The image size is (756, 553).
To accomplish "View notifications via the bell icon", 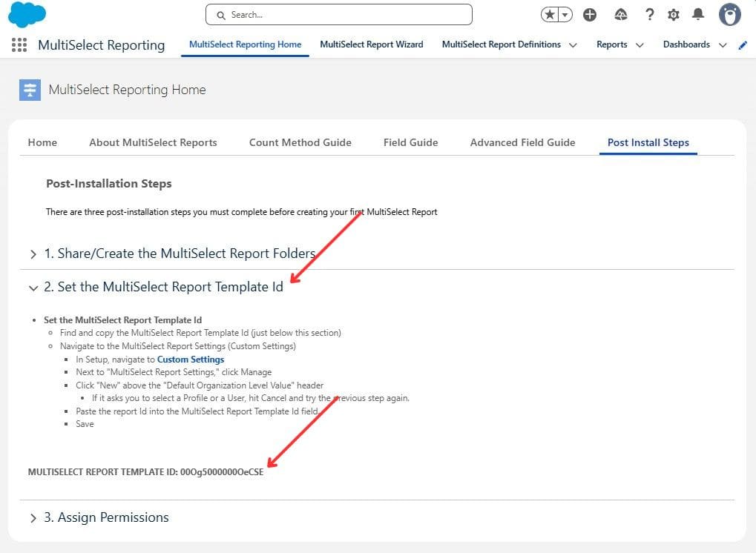I will click(697, 14).
